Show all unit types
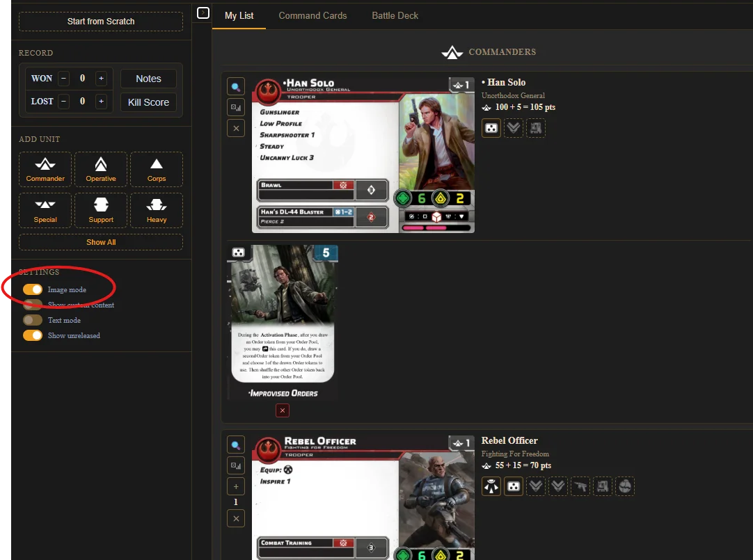The width and height of the screenshot is (753, 560). tap(101, 242)
